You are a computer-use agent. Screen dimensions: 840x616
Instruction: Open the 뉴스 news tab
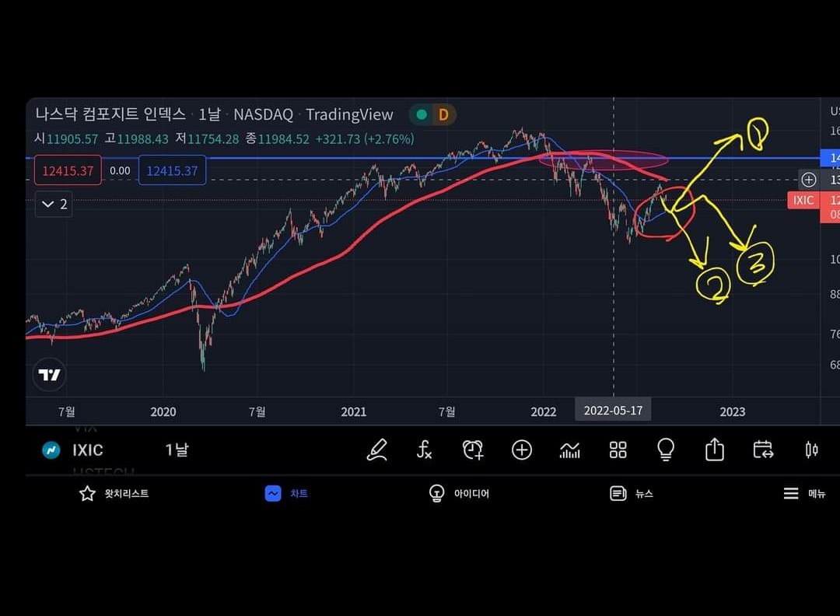point(632,493)
